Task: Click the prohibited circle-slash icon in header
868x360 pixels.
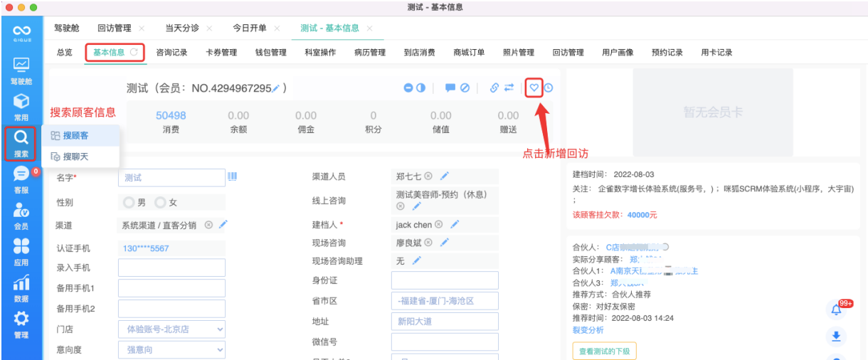Action: click(465, 88)
